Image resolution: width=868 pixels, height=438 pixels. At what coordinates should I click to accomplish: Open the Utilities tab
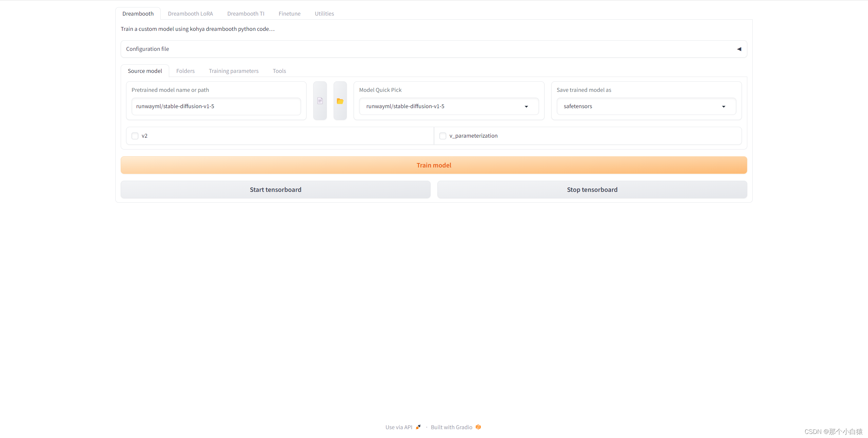click(x=324, y=14)
